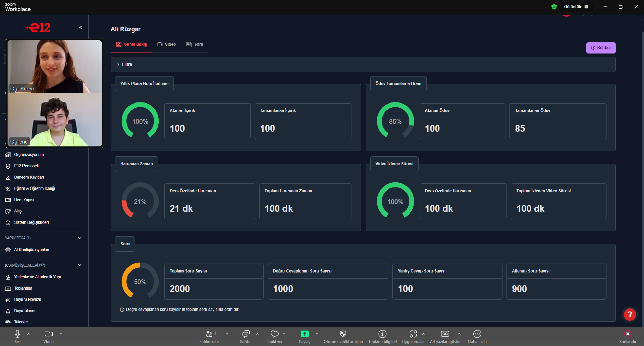The image size is (644, 346).
Task: Open the Katılımcılar participants panel
Action: [x=209, y=334]
